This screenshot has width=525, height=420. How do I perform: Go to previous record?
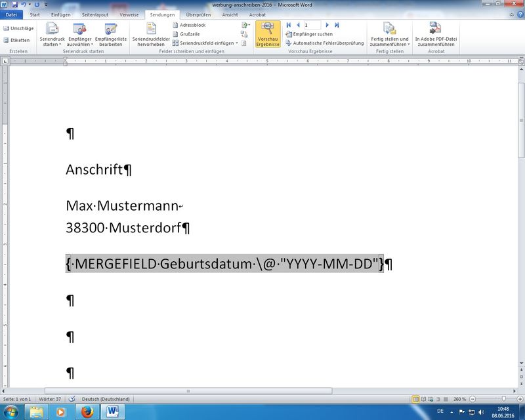pos(298,25)
